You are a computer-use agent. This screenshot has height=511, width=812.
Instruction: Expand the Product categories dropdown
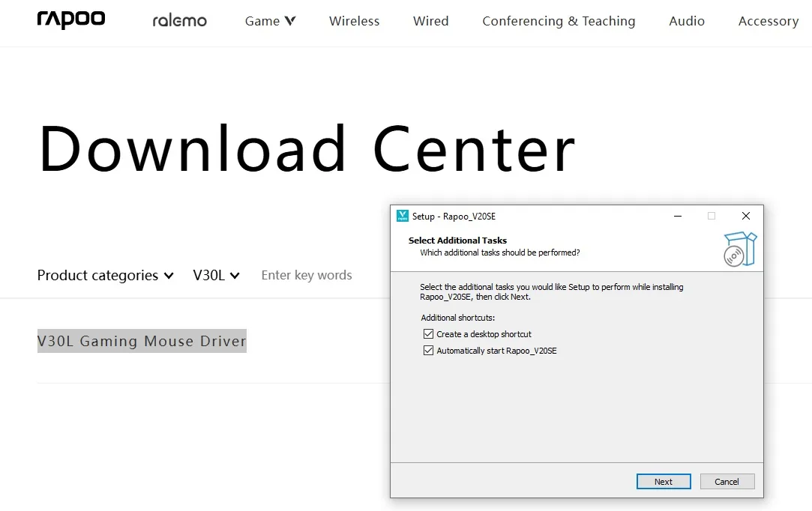point(105,276)
